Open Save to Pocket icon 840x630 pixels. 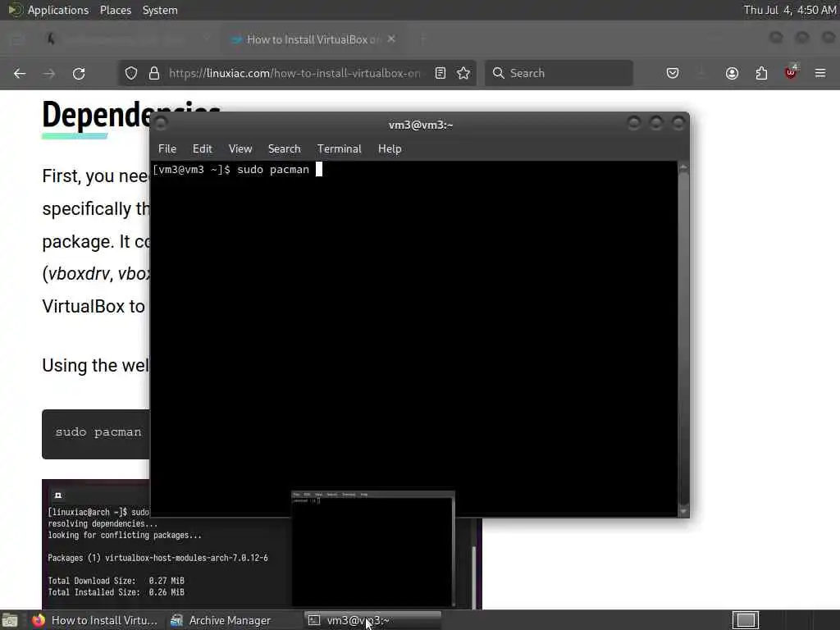[x=673, y=73]
